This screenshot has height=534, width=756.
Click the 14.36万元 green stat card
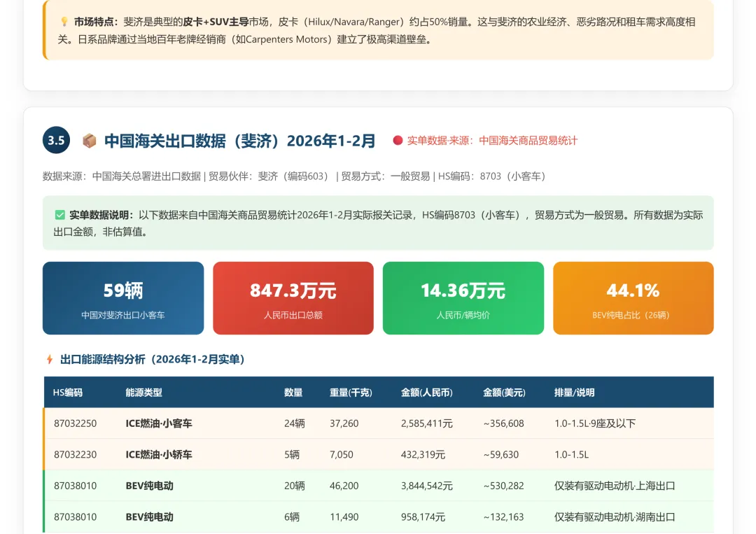click(463, 298)
